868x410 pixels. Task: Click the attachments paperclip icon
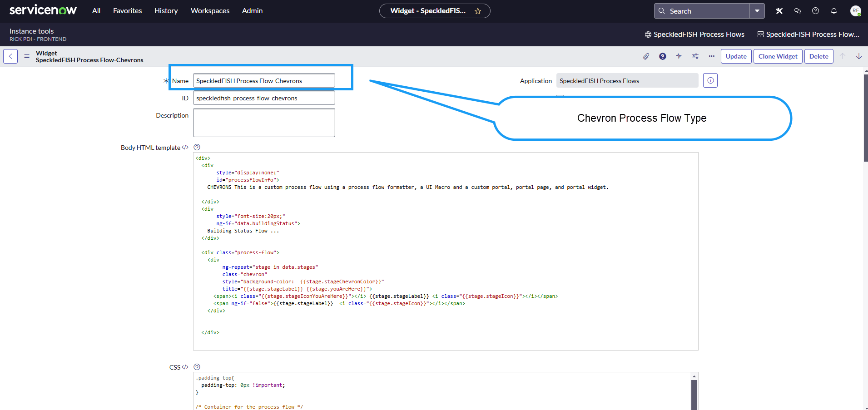pyautogui.click(x=646, y=56)
